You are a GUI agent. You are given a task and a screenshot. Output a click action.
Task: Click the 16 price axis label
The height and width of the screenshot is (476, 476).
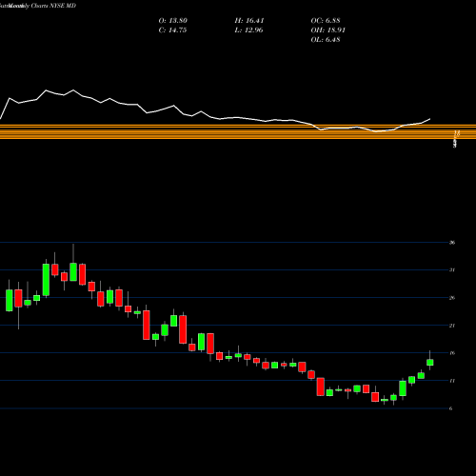pyautogui.click(x=452, y=353)
